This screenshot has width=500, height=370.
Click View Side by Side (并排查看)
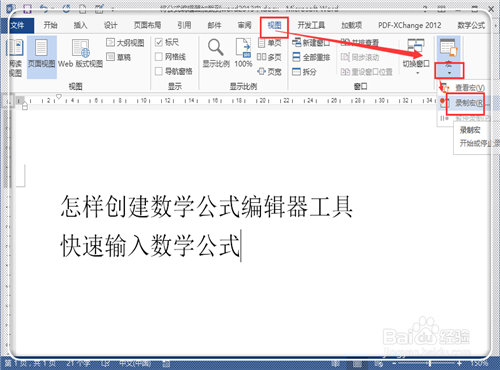[x=360, y=43]
